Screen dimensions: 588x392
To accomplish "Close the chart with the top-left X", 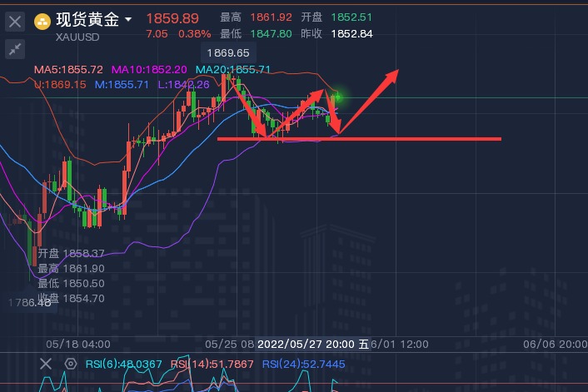I will [x=14, y=22].
